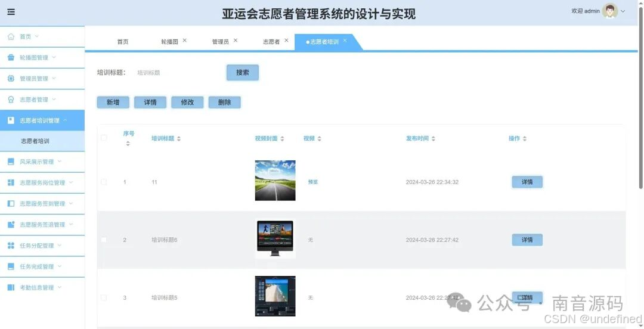This screenshot has width=644, height=329.
Task: Sort by 视频封面 column arrows
Action: [282, 139]
